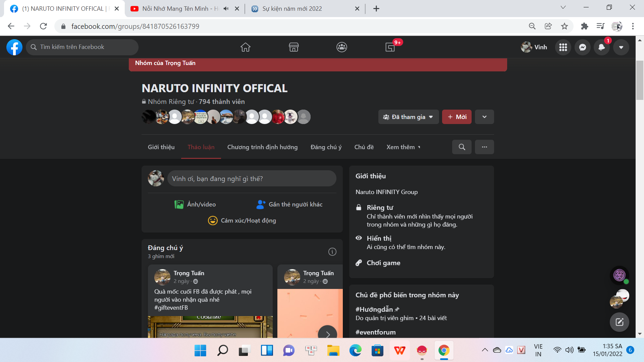
Task: Search within the group magnifier button
Action: 462,147
